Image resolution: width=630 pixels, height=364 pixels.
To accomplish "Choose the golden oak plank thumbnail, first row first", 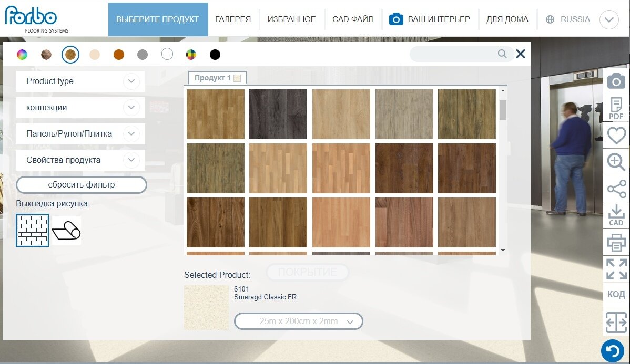I will pyautogui.click(x=216, y=114).
